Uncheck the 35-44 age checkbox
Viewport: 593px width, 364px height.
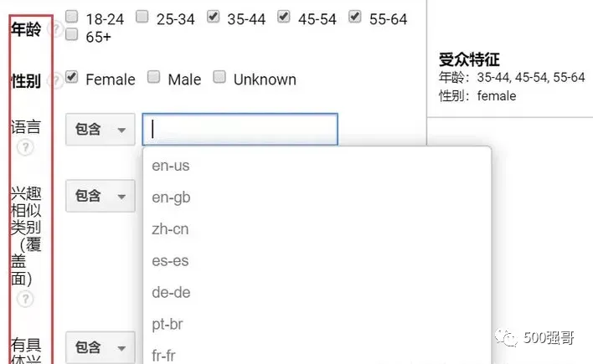pyautogui.click(x=214, y=17)
